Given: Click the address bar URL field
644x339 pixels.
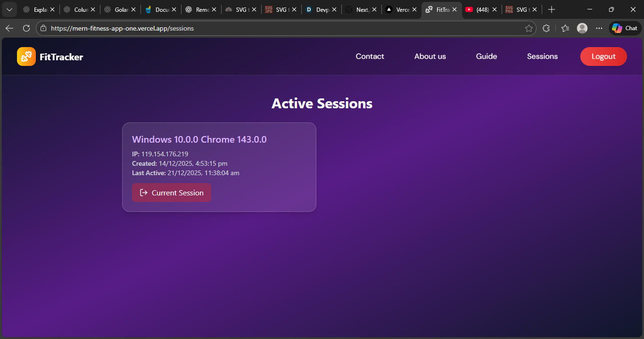Looking at the screenshot, I should (286, 28).
